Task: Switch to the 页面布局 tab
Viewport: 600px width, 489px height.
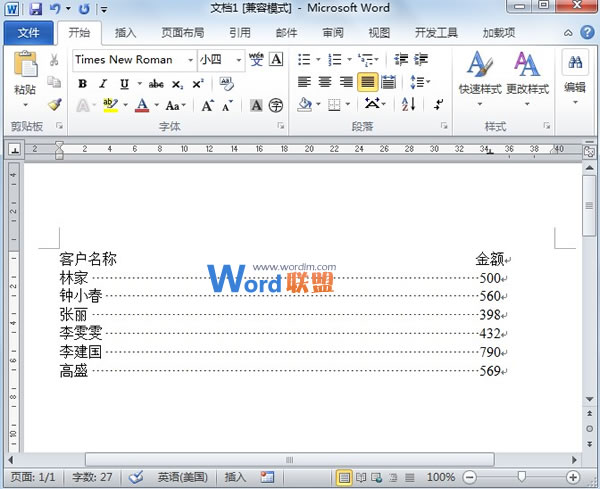Action: (183, 33)
